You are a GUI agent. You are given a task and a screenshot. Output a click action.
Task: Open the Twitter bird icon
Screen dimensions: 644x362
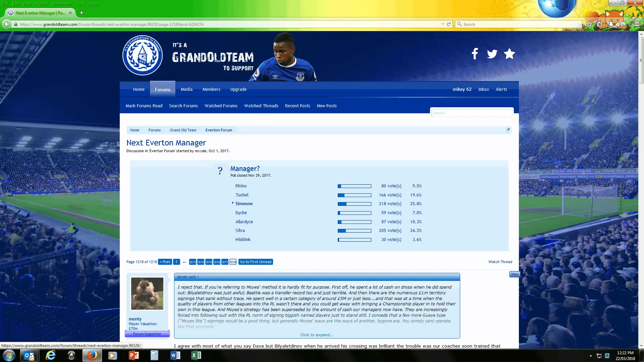[x=492, y=54]
